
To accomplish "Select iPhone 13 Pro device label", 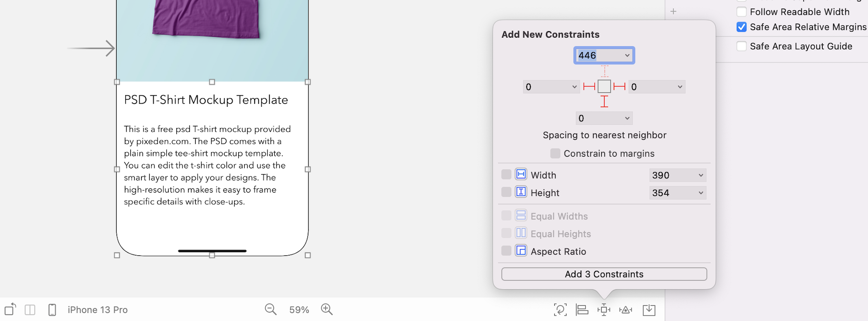I will (98, 310).
